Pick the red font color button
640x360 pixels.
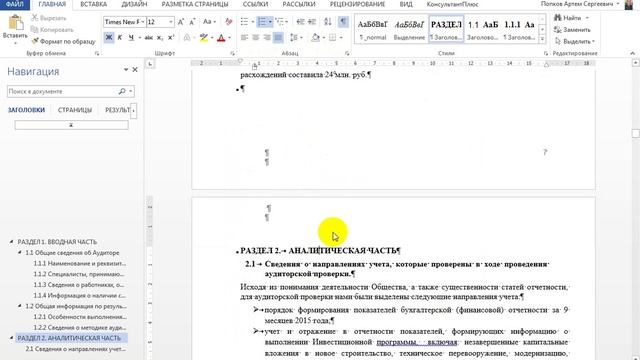221,38
